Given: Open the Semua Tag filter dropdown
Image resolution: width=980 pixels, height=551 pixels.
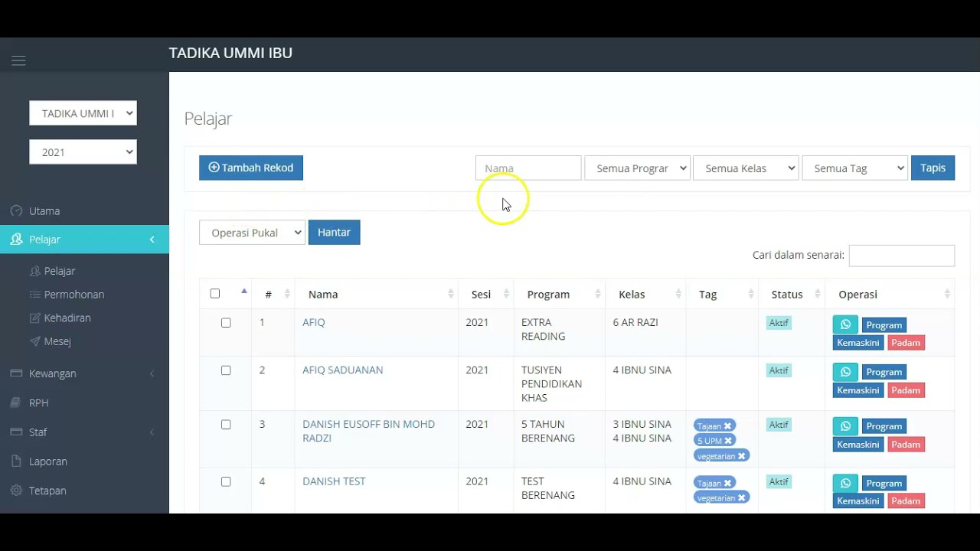Looking at the screenshot, I should tap(854, 168).
